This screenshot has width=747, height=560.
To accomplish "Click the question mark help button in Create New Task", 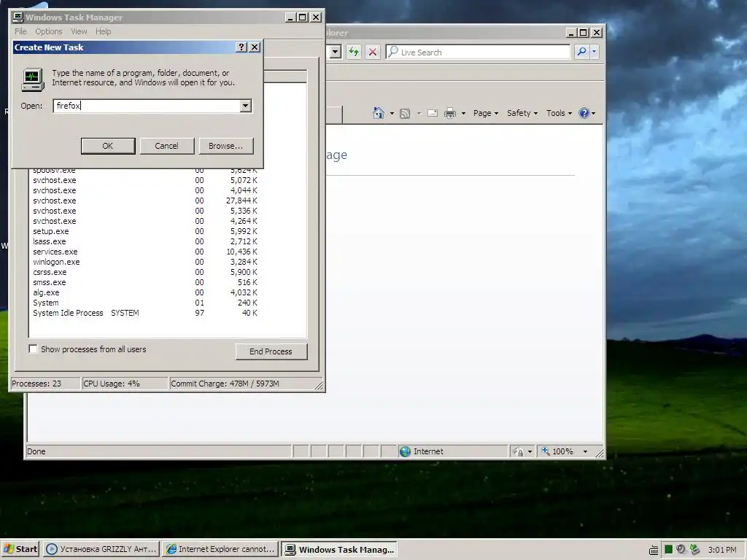I will click(x=241, y=47).
